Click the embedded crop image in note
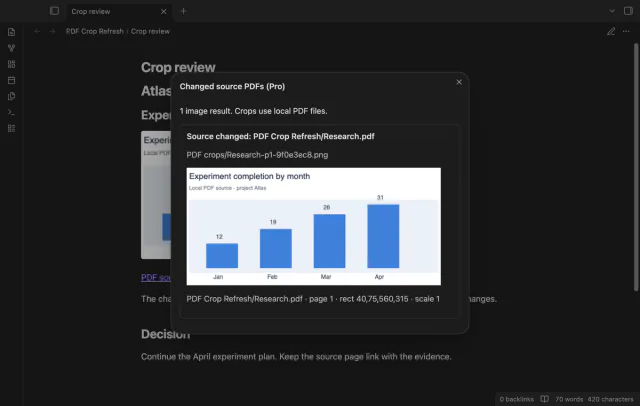 pyautogui.click(x=156, y=195)
